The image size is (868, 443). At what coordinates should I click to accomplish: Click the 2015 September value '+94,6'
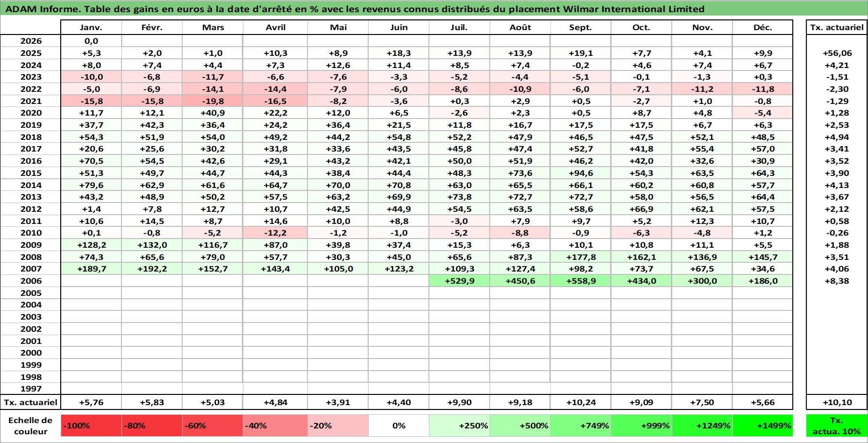coord(581,173)
